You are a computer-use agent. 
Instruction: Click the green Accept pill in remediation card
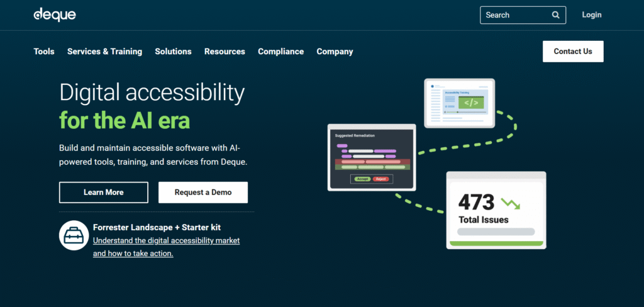coord(362,179)
